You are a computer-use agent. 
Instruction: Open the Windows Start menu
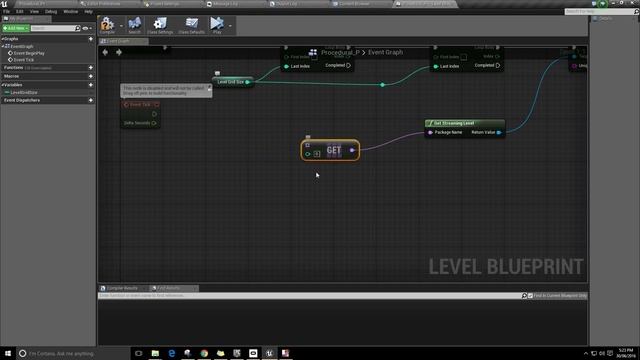8,353
